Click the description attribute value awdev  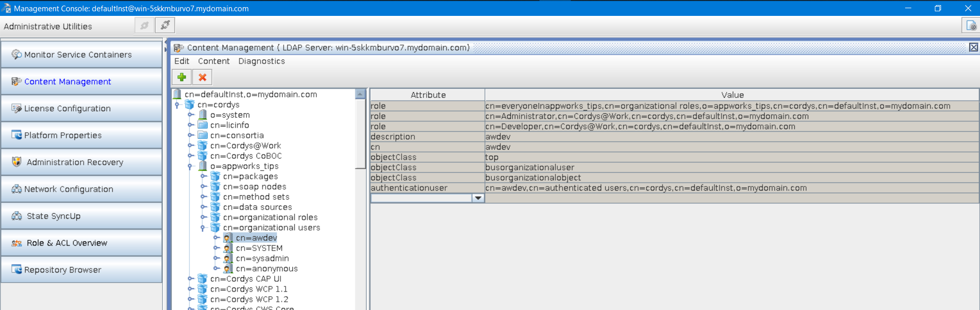(x=497, y=137)
